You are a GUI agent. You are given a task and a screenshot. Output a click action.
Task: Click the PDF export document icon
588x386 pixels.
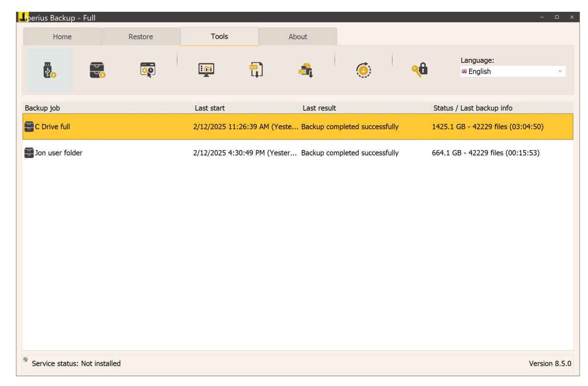tap(256, 70)
